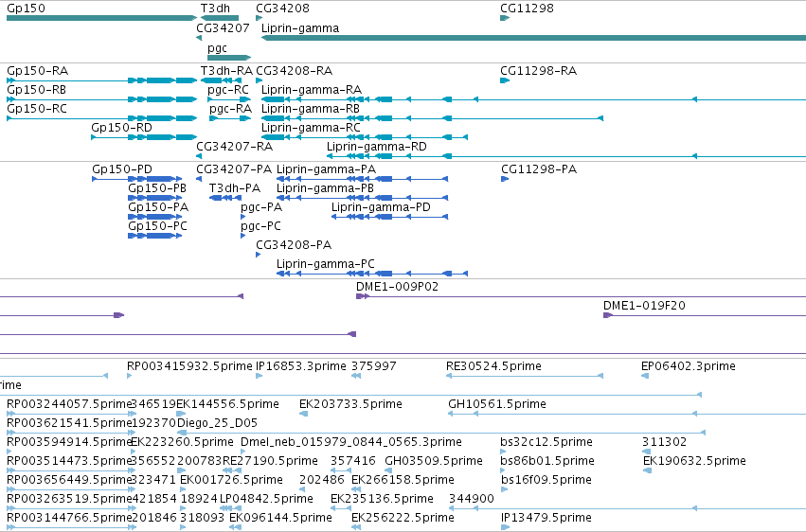Select the pgc gene bar
Image resolution: width=806 pixels, height=532 pixels.
(229, 58)
